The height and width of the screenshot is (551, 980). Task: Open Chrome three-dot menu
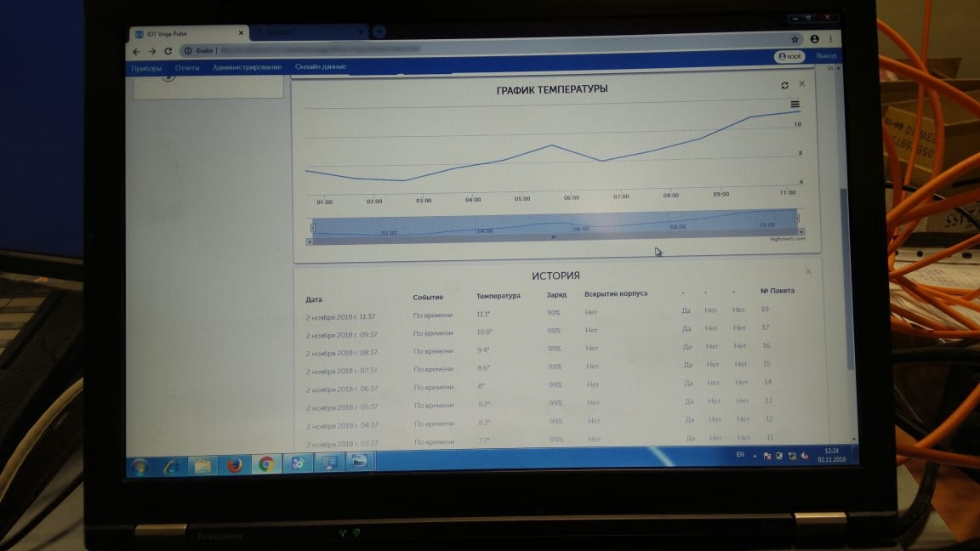click(x=830, y=39)
